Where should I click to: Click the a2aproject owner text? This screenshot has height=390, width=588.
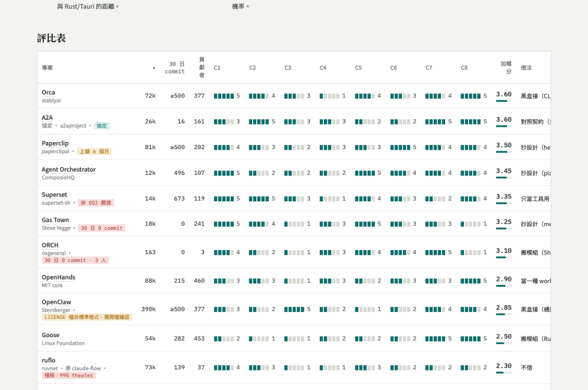[73, 126]
